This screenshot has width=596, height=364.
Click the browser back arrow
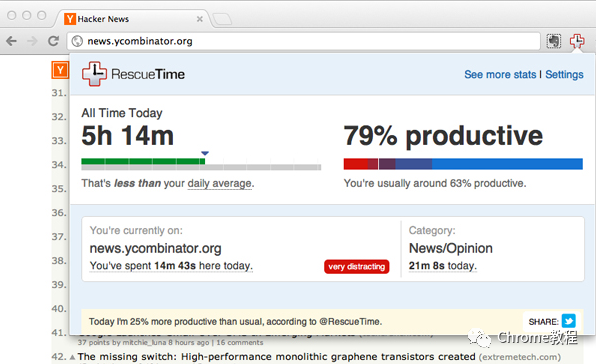click(11, 41)
